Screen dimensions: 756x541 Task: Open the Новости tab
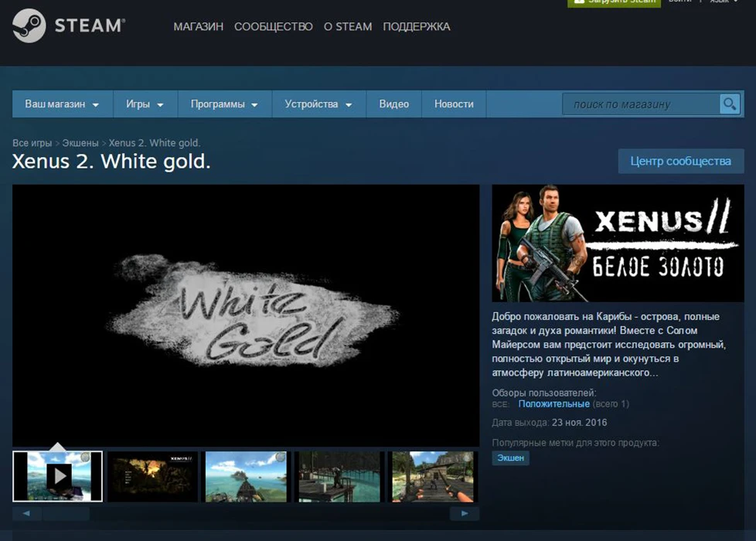454,104
